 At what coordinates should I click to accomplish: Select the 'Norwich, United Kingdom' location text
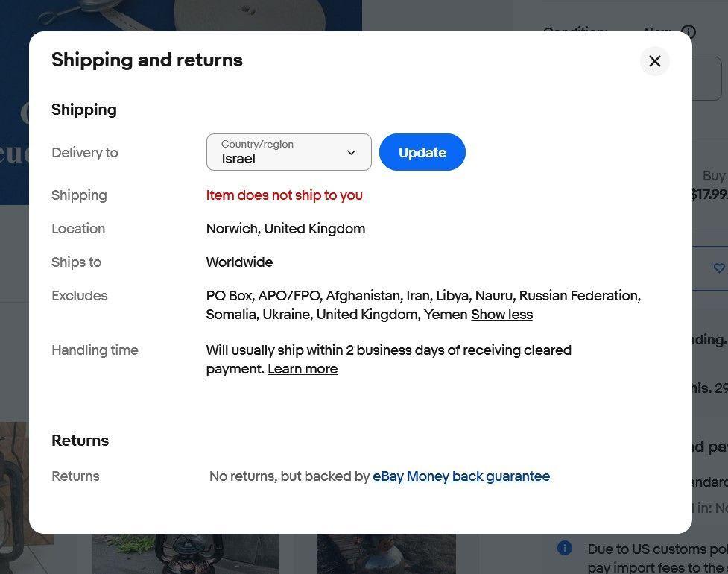tap(285, 229)
